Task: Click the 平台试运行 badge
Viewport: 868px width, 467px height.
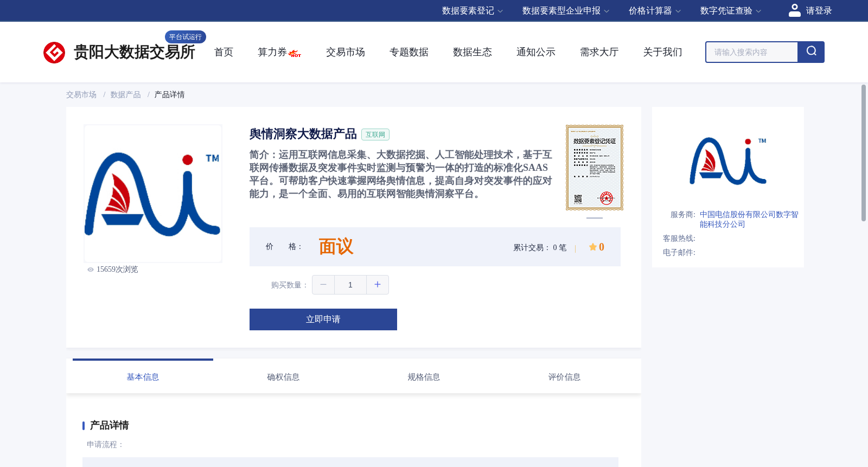Action: pos(186,37)
